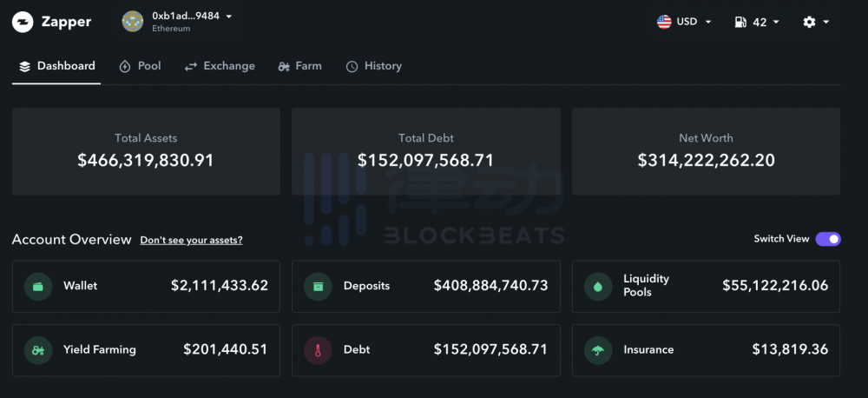This screenshot has width=868, height=398.
Task: Open the gas price 42 dropdown
Action: (x=757, y=23)
